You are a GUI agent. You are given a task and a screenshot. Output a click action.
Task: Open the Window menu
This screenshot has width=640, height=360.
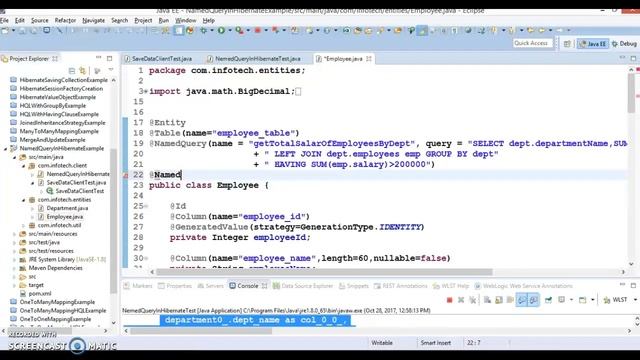click(x=185, y=20)
